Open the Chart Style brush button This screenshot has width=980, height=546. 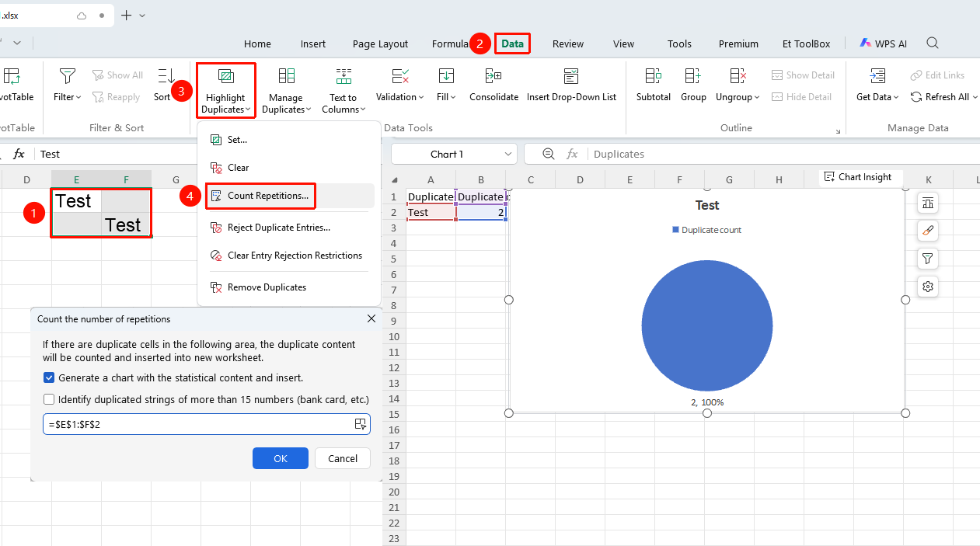pos(928,231)
